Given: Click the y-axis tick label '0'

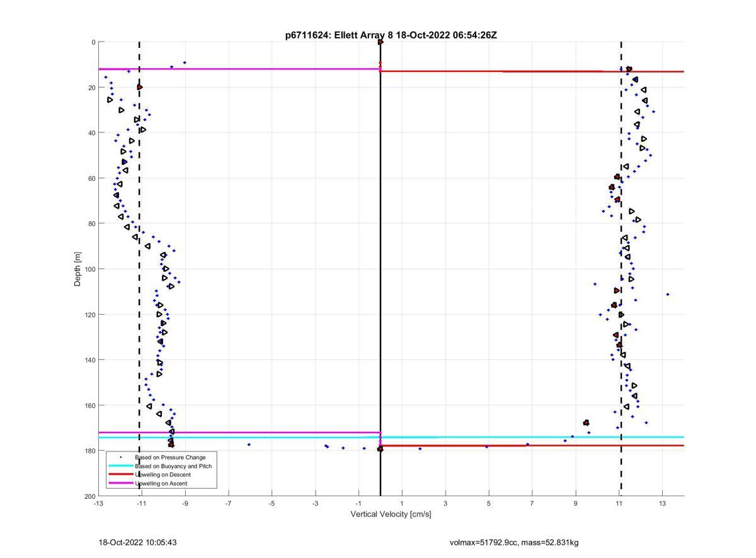Looking at the screenshot, I should pyautogui.click(x=93, y=42).
